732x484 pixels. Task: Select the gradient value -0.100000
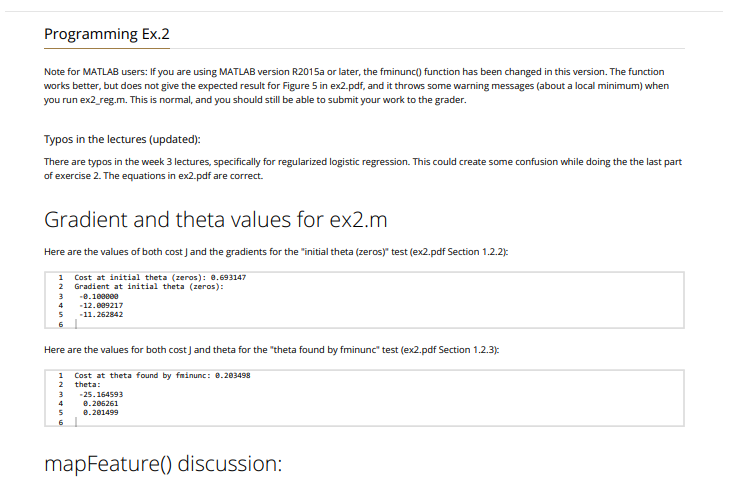tap(99, 296)
